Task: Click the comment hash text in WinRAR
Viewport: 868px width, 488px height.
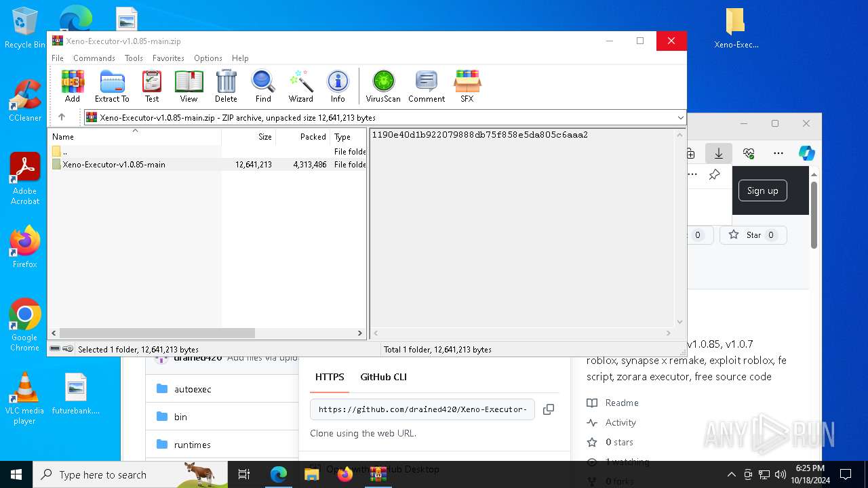Action: pos(479,135)
